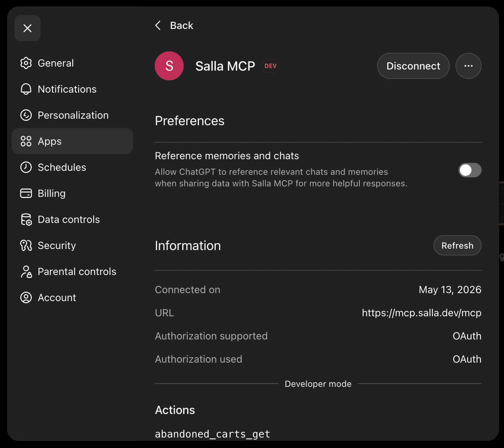Click the Connected on date May 13, 2026

coord(450,289)
